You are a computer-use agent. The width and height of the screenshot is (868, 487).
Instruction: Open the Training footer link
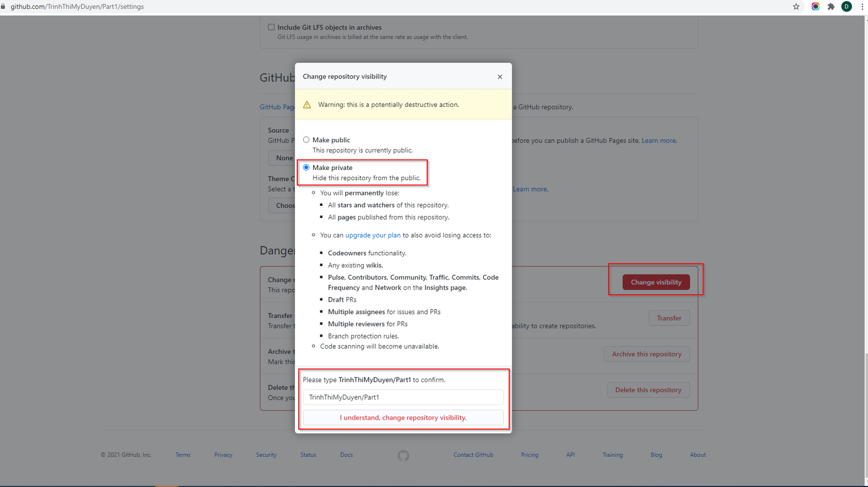point(613,455)
